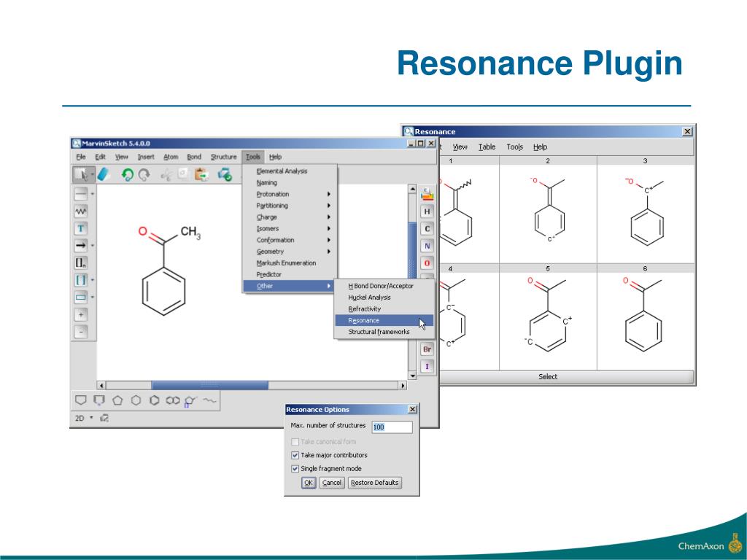Click the Cut scissors icon

(166, 175)
